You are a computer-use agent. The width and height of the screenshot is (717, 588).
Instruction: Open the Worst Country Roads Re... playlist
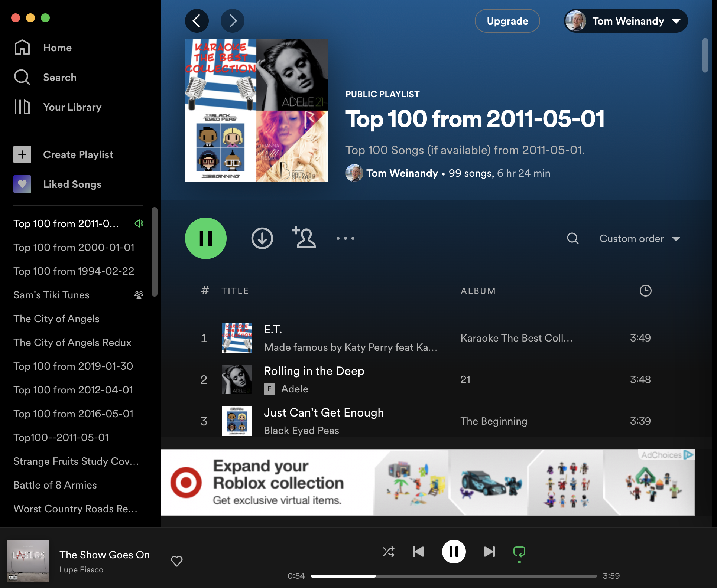click(x=75, y=509)
